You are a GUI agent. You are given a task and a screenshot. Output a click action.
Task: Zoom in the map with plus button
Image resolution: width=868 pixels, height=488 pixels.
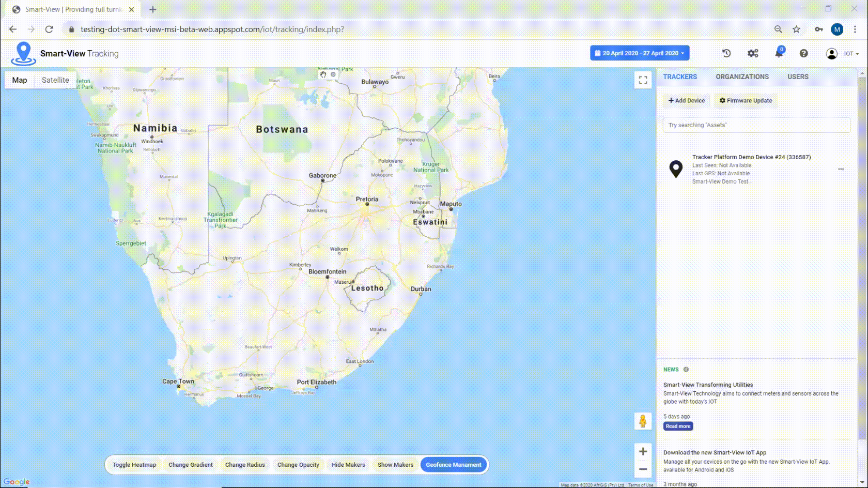643,451
